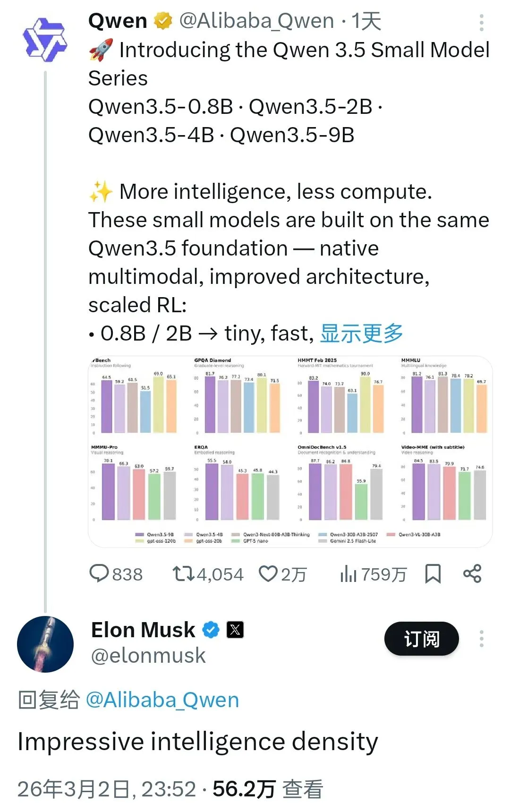Expand post with 显示更多 link

tap(361, 333)
